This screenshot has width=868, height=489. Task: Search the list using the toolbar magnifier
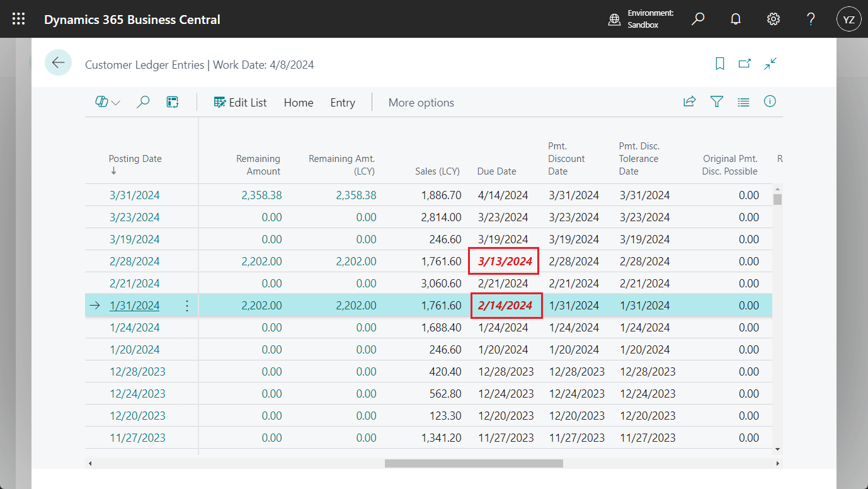tap(143, 101)
